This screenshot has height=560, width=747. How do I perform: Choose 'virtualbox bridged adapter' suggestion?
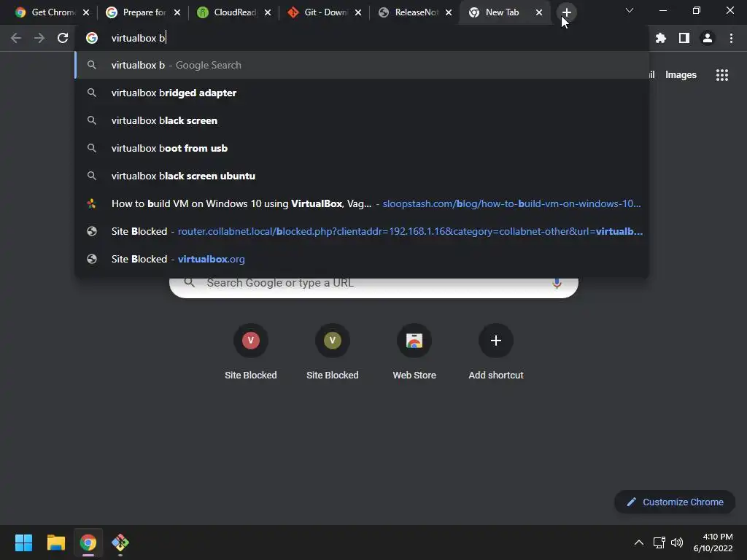pyautogui.click(x=362, y=93)
